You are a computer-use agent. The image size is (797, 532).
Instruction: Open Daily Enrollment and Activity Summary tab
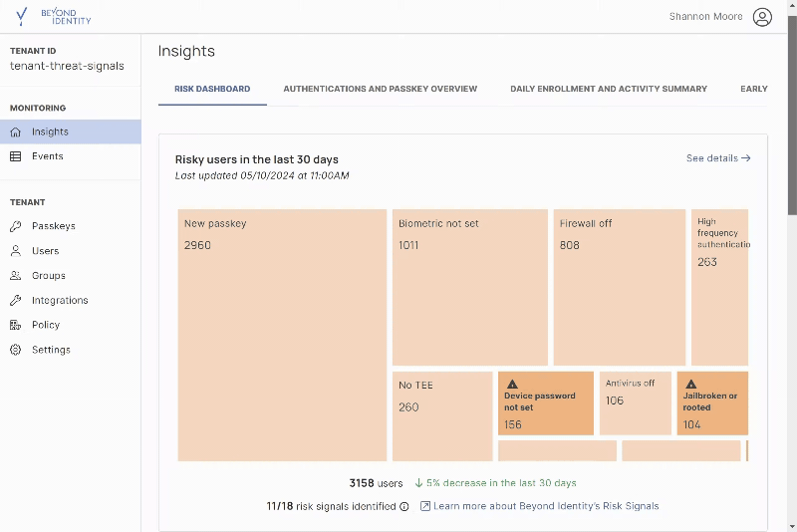click(609, 89)
